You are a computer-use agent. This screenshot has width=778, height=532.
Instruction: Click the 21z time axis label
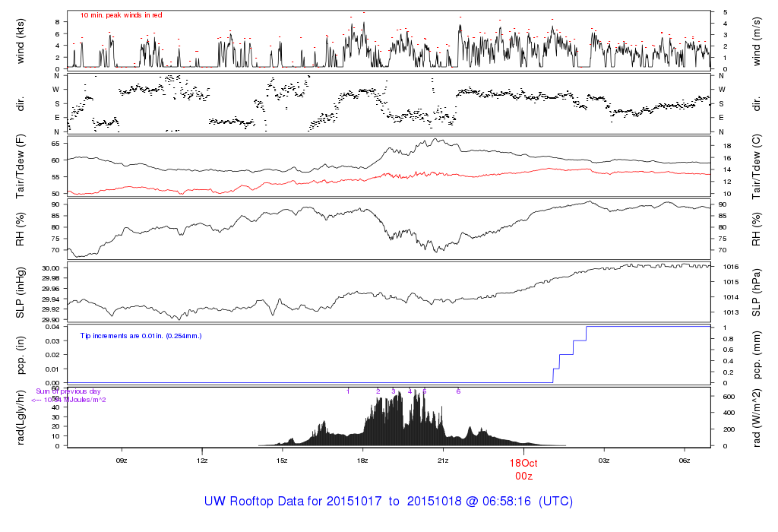(x=444, y=461)
